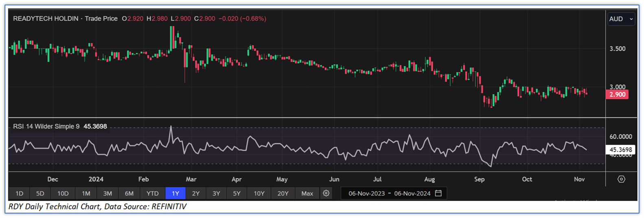Screen dimensions: 644x218
Task: Click the calendar icon beside date range
Action: 438,193
